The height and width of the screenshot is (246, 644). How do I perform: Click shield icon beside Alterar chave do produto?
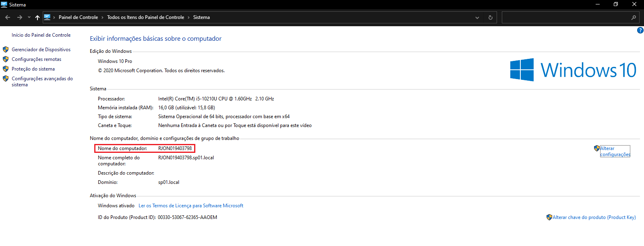coord(549,217)
